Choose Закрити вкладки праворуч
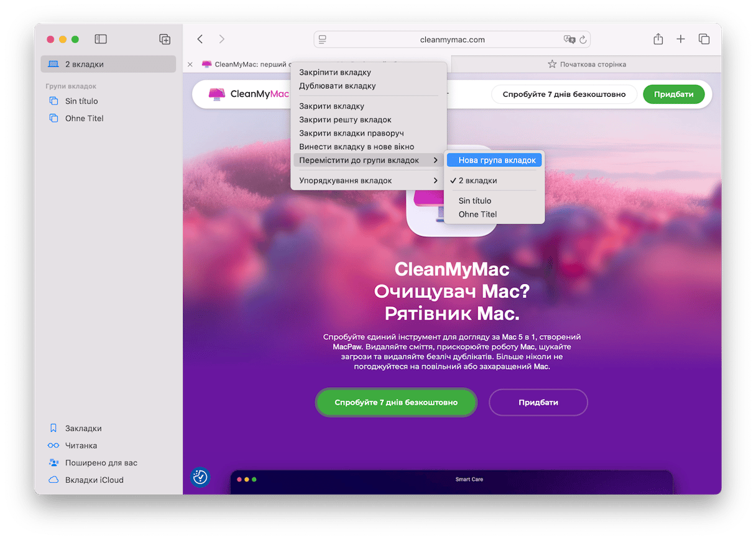 click(x=369, y=133)
